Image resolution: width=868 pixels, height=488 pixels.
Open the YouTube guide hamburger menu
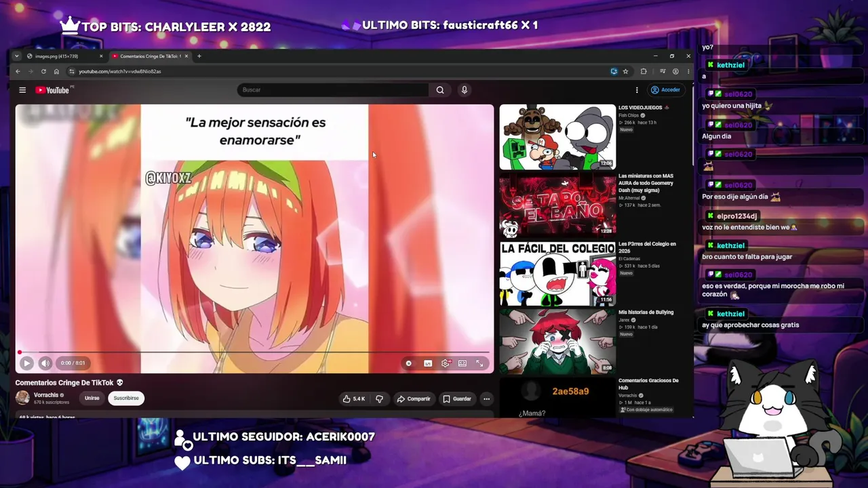tap(22, 90)
